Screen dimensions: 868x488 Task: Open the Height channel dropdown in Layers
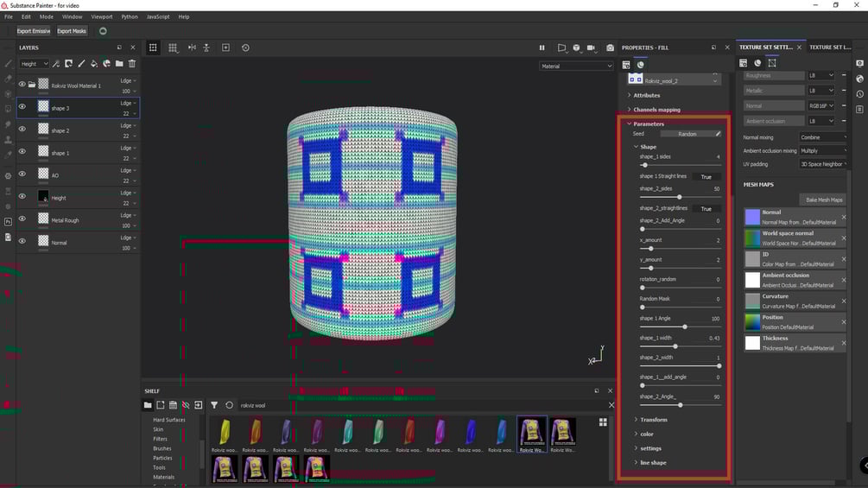pyautogui.click(x=34, y=64)
